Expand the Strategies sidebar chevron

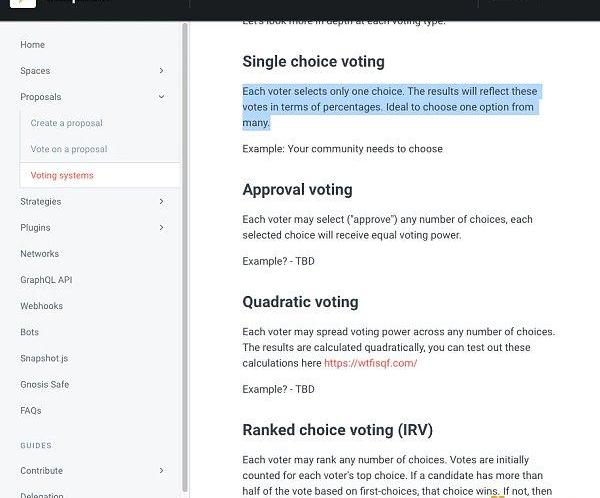162,201
